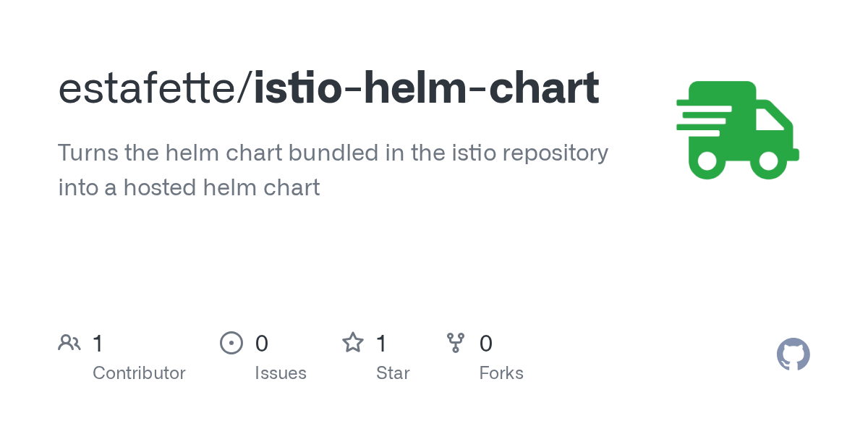Click the star count number 1
This screenshot has width=868, height=434.
pyautogui.click(x=381, y=343)
